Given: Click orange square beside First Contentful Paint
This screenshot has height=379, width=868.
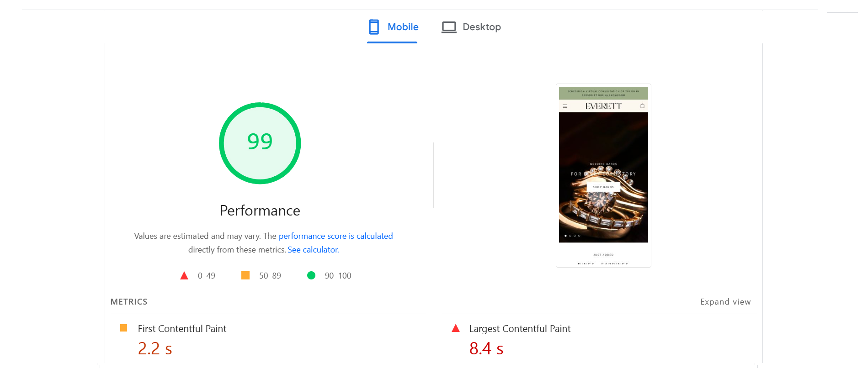Looking at the screenshot, I should (123, 328).
